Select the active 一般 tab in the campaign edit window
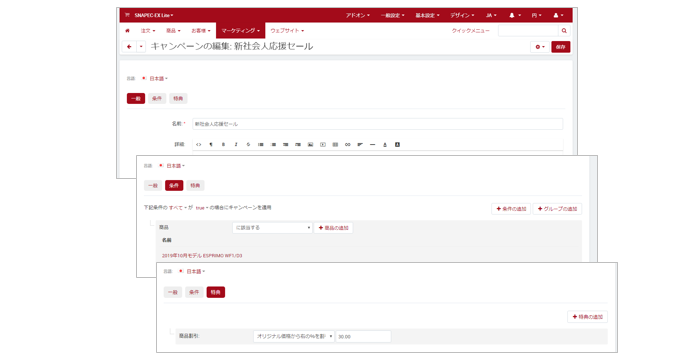Screen dimensions: 690x360 click(x=136, y=99)
